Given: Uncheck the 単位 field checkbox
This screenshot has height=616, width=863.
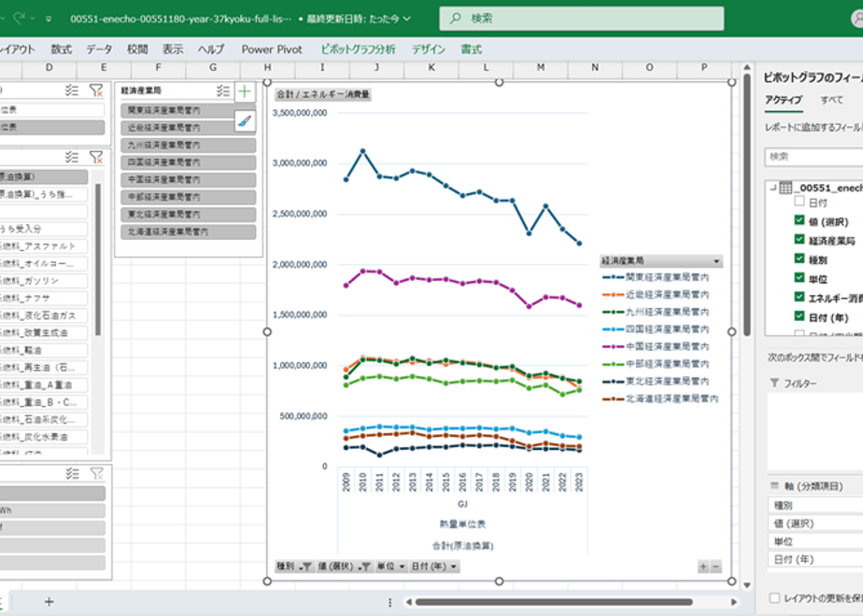Looking at the screenshot, I should pos(799,277).
